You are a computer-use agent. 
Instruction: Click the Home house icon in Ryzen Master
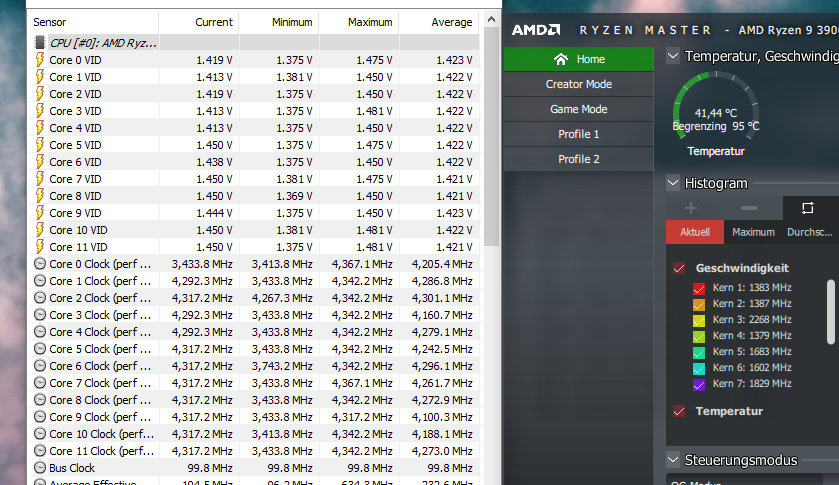tap(561, 59)
